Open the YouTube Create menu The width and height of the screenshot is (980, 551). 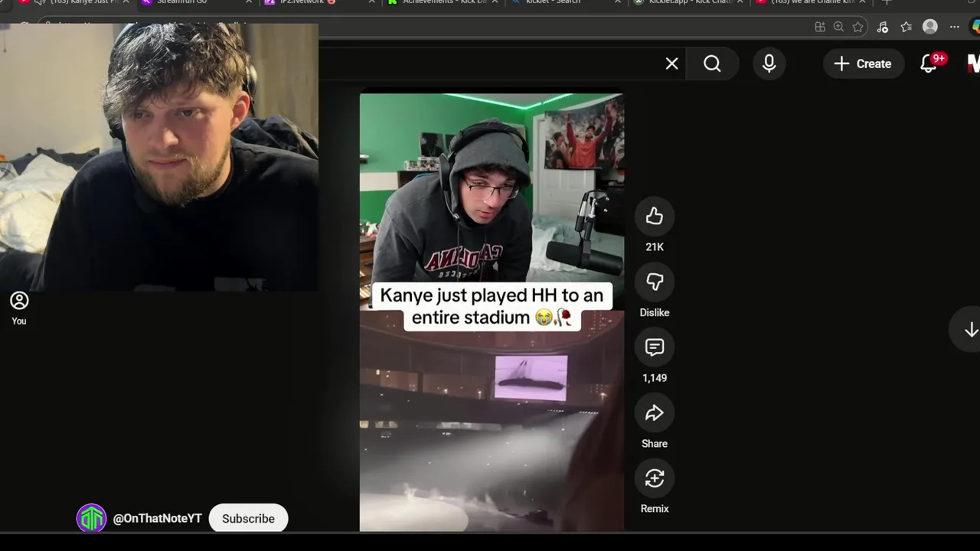[863, 64]
